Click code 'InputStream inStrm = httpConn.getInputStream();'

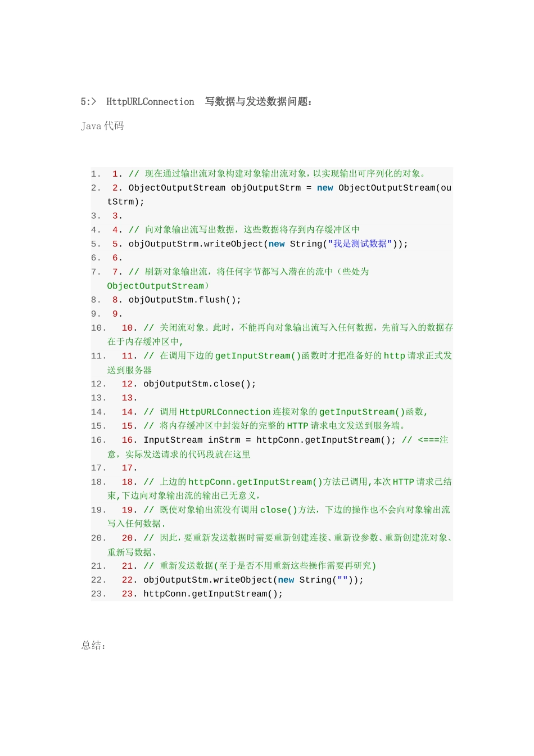[x=270, y=440]
